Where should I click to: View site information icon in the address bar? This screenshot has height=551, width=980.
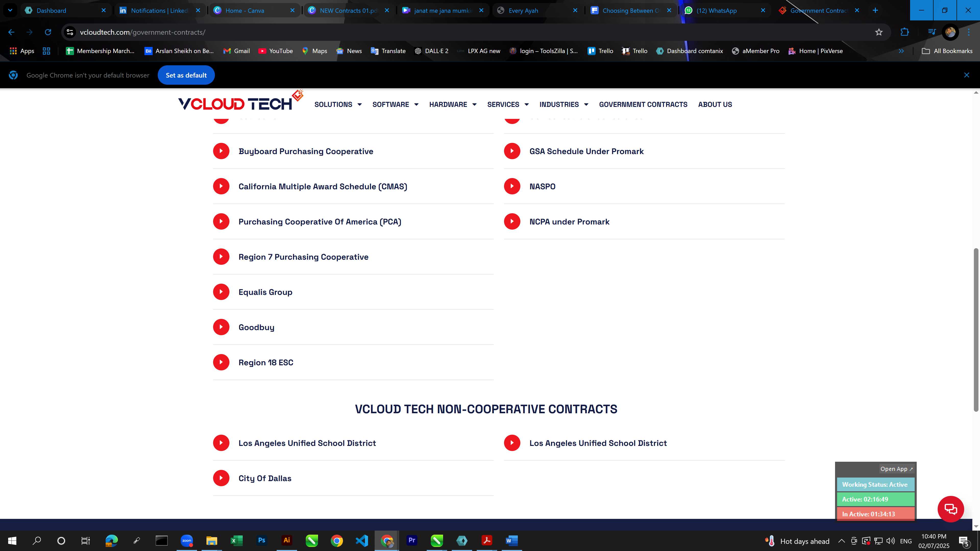coord(70,32)
